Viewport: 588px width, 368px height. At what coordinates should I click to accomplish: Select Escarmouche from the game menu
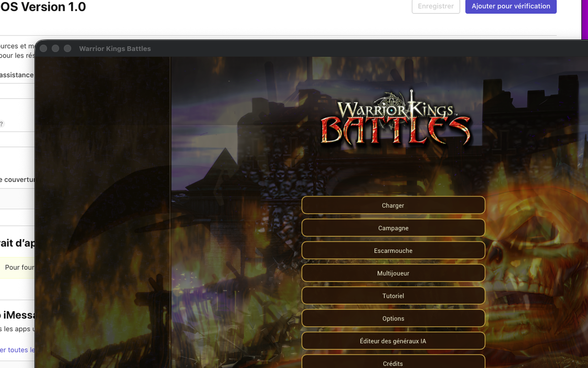pos(393,250)
